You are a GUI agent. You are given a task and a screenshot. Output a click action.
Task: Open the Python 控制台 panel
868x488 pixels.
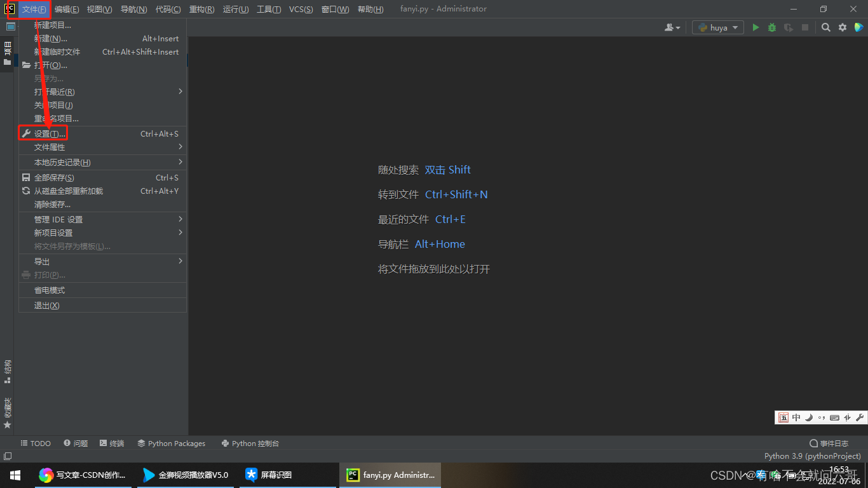click(250, 443)
